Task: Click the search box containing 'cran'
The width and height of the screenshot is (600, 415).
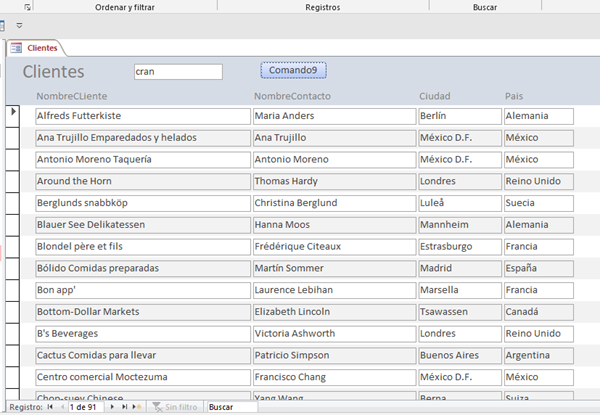Action: point(178,72)
